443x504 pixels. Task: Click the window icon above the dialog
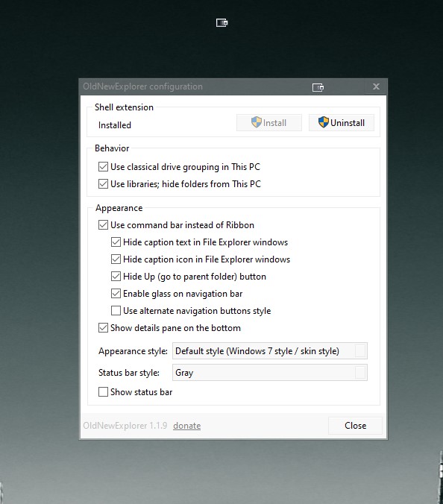tap(221, 22)
